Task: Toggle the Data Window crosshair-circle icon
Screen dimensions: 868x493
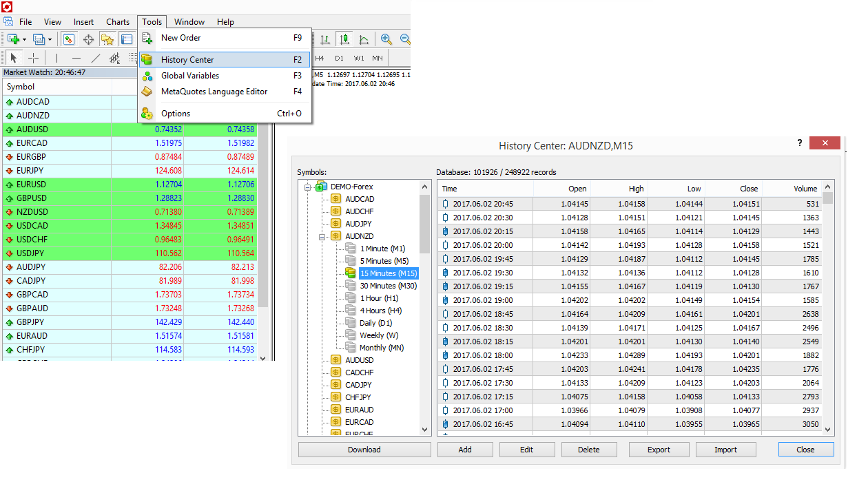Action: pos(88,39)
